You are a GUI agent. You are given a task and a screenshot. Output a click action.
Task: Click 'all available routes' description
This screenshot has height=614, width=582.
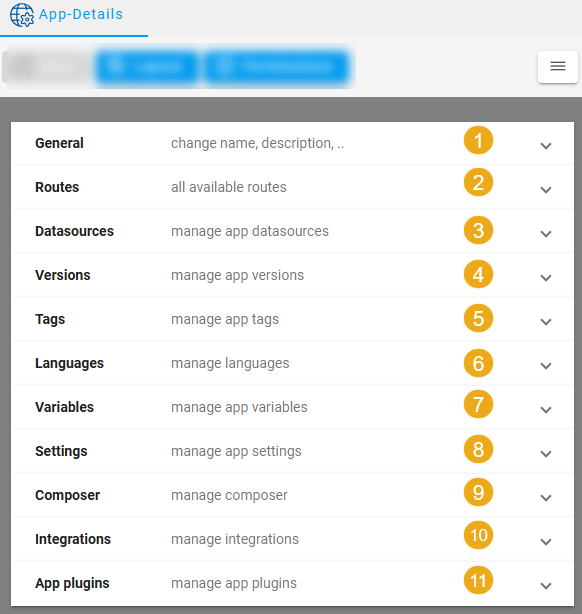point(229,187)
